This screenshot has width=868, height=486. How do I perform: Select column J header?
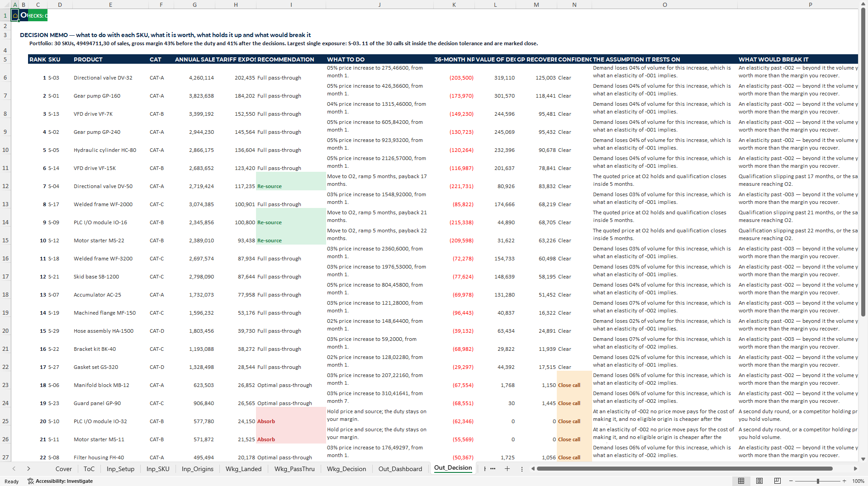379,5
